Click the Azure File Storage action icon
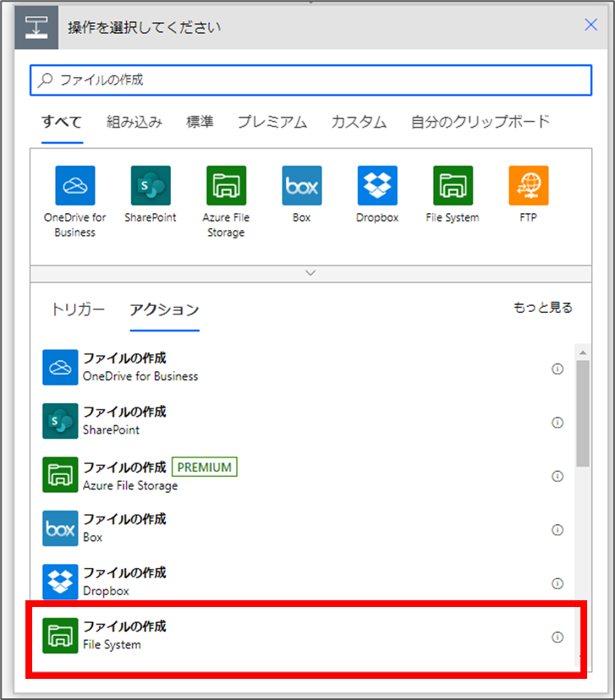615x700 pixels. 60,474
